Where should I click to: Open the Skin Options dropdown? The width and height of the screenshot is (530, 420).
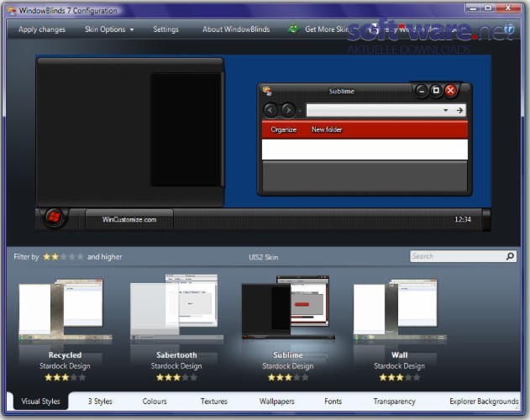point(109,29)
